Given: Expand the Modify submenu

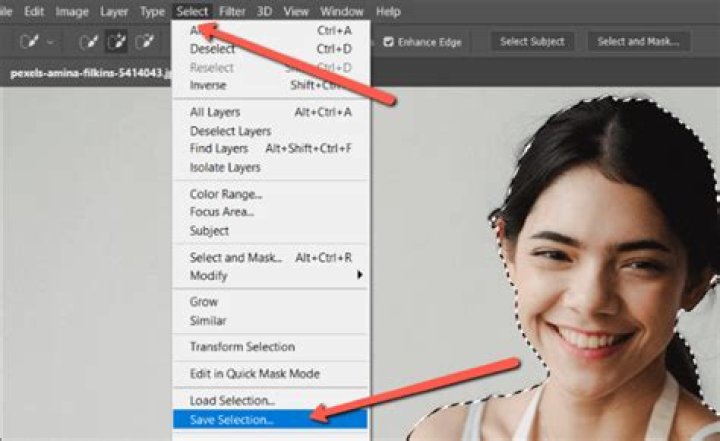Looking at the screenshot, I should [x=270, y=276].
